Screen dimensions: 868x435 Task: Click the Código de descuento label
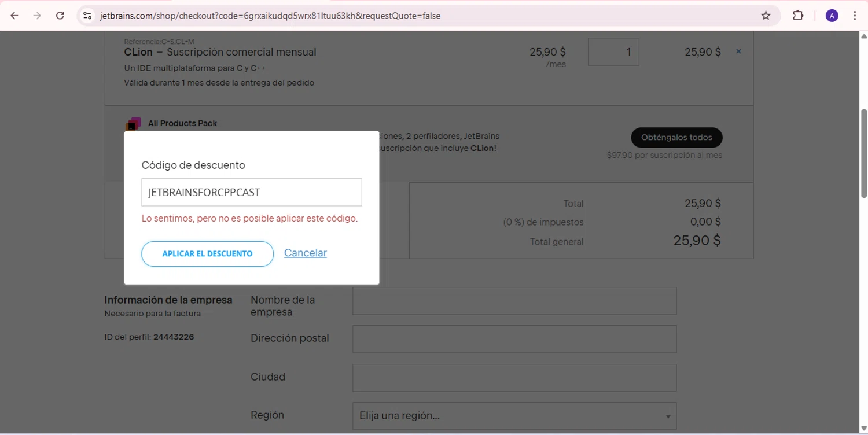[x=193, y=165]
